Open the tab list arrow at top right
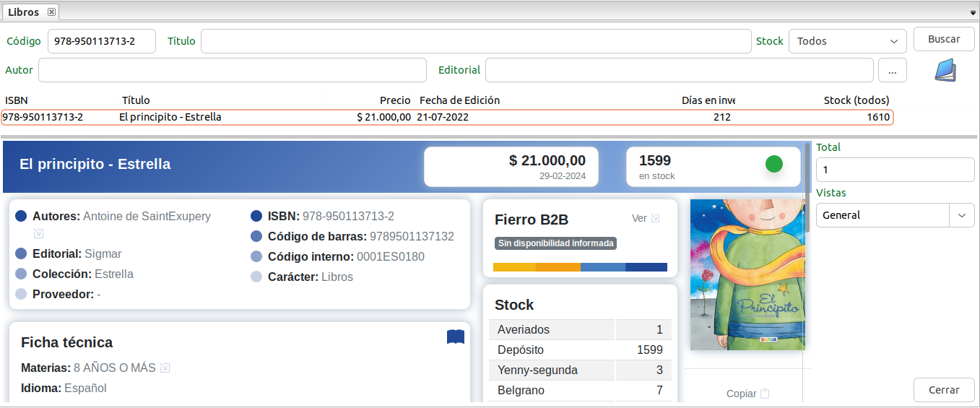The image size is (980, 408). pyautogui.click(x=973, y=13)
